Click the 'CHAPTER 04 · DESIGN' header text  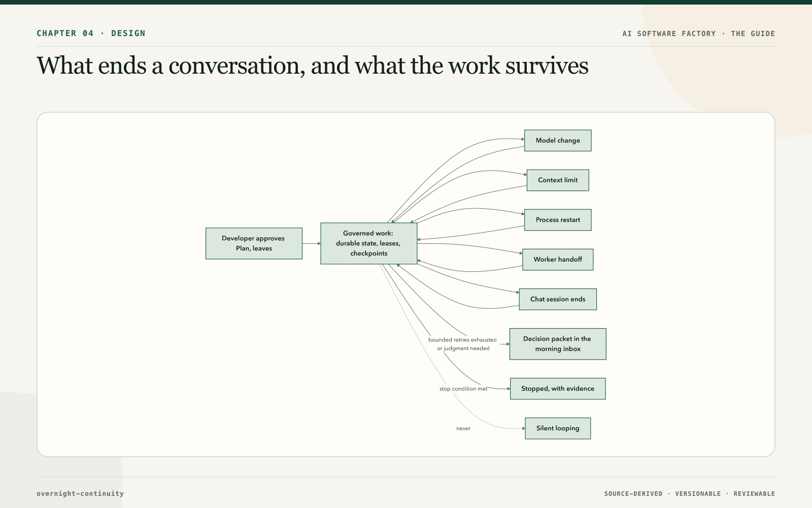[x=91, y=33]
